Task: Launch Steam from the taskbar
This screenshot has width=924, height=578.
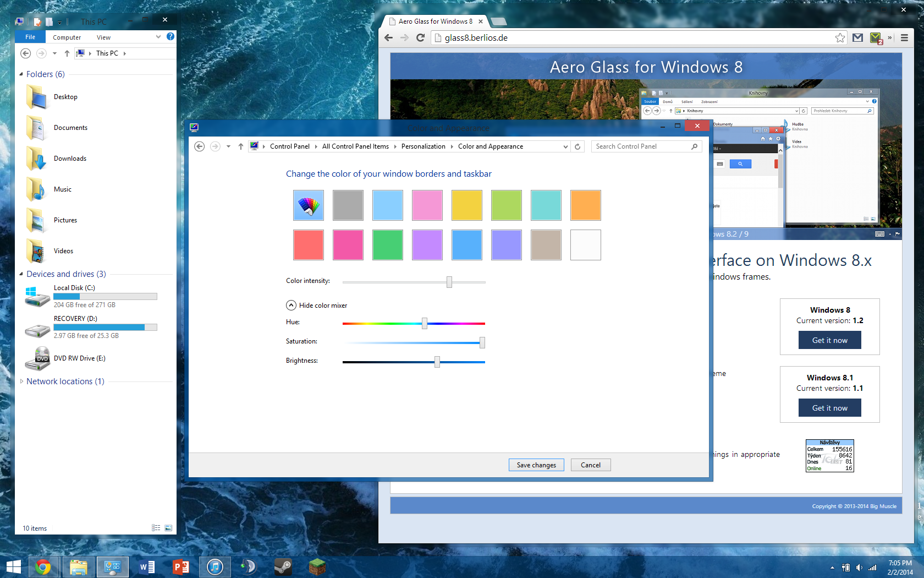Action: pos(283,566)
